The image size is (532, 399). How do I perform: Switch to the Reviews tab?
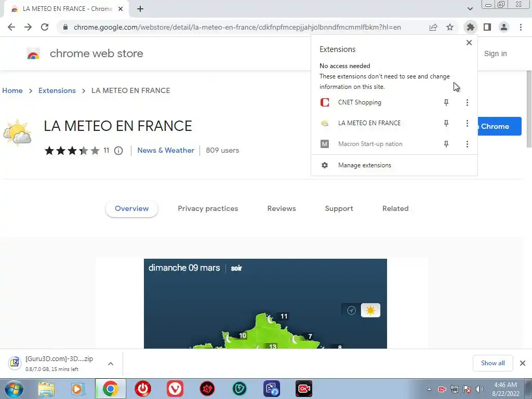coord(282,209)
